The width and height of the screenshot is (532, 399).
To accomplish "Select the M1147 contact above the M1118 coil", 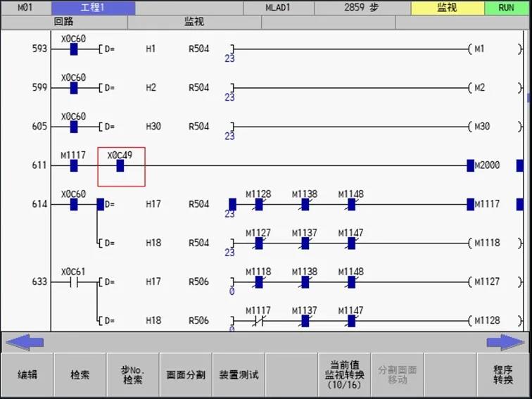I will coord(351,243).
